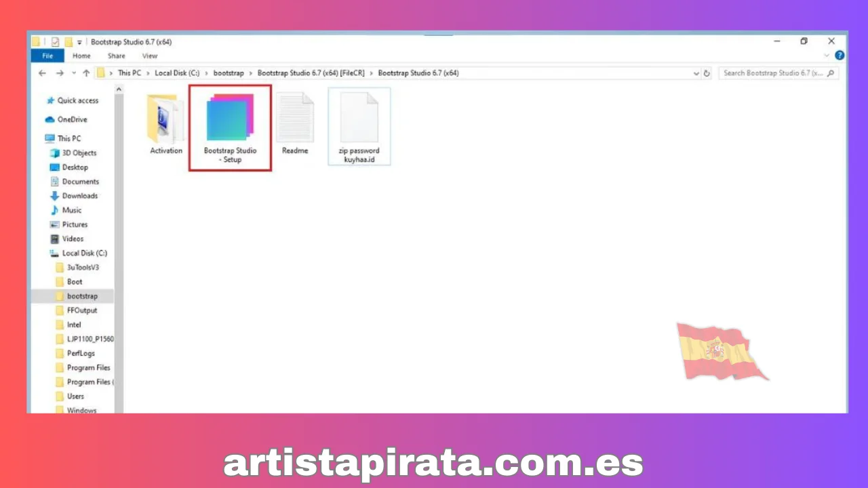This screenshot has height=488, width=868.
Task: Click This PC in the address path
Action: (x=130, y=73)
